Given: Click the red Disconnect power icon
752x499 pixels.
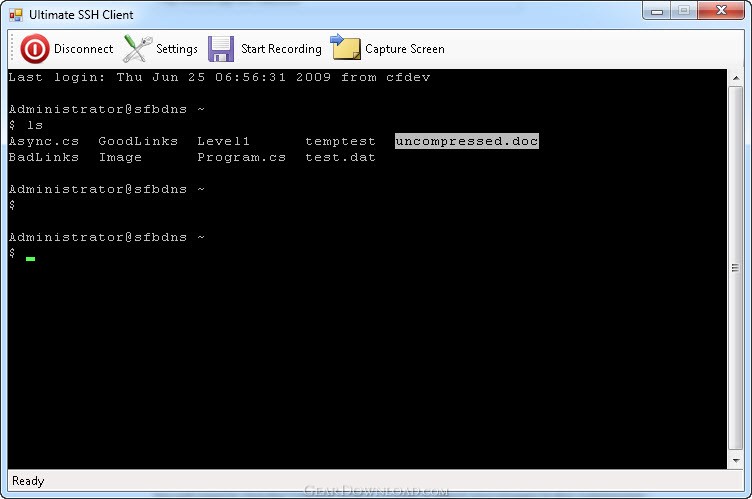Looking at the screenshot, I should coord(35,48).
